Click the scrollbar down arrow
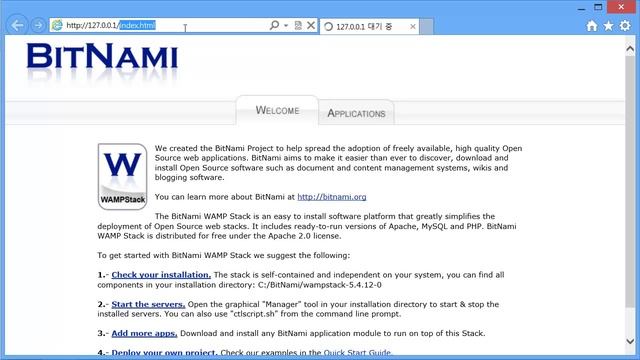640x360 pixels. [x=630, y=341]
